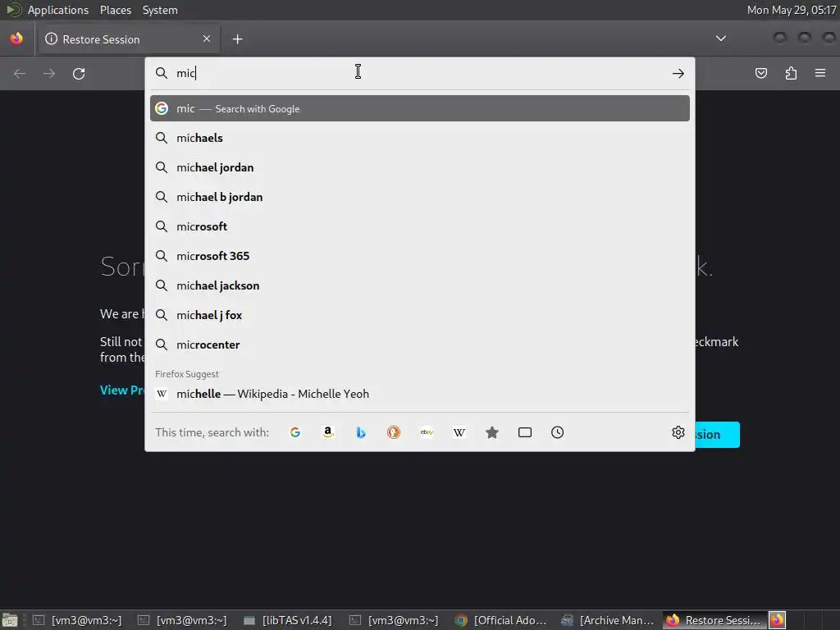Open a new tab with plus button
Image resolution: width=840 pixels, height=630 pixels.
pyautogui.click(x=237, y=39)
